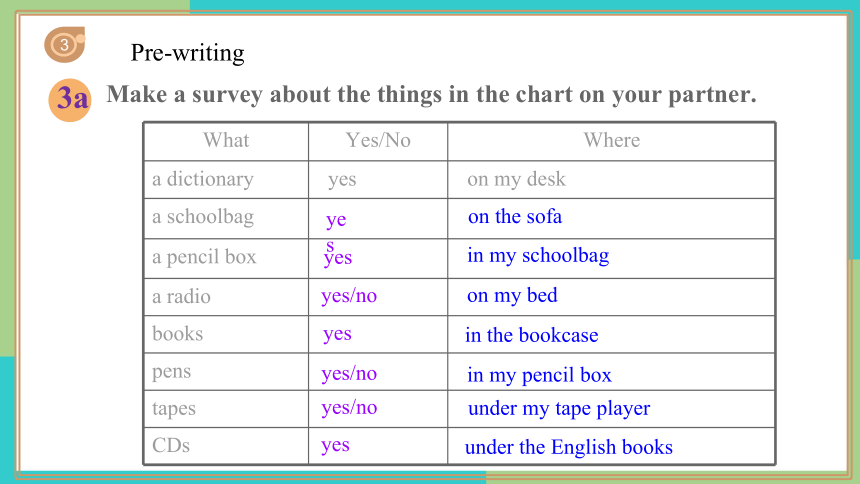Viewport: 860px width, 484px height.
Task: Select the in the bookcase answer
Action: 531,335
